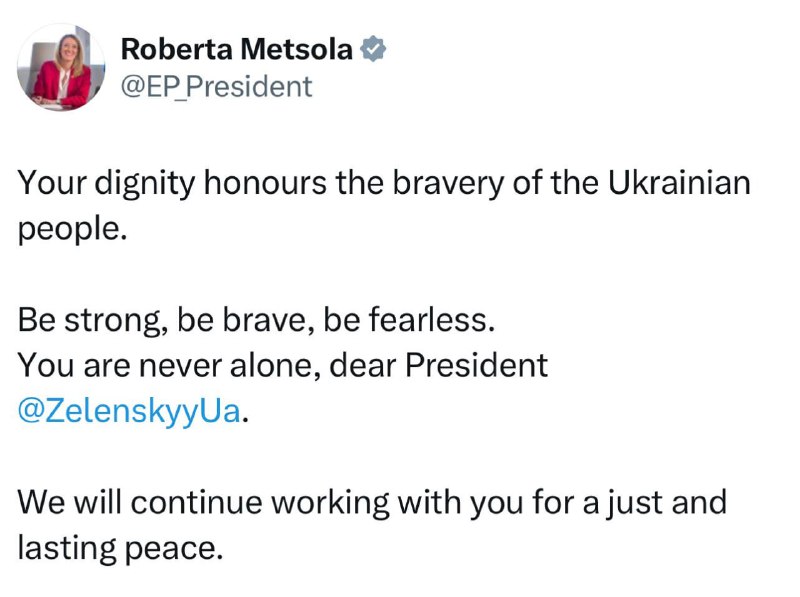The width and height of the screenshot is (800, 597).
Task: Click the word 'working' in the last paragraph
Action: 330,503
